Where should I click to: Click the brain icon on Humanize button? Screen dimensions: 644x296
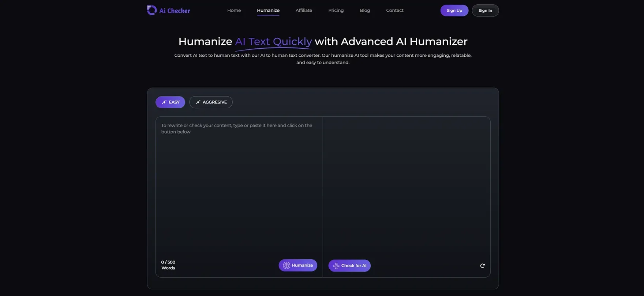tap(287, 265)
